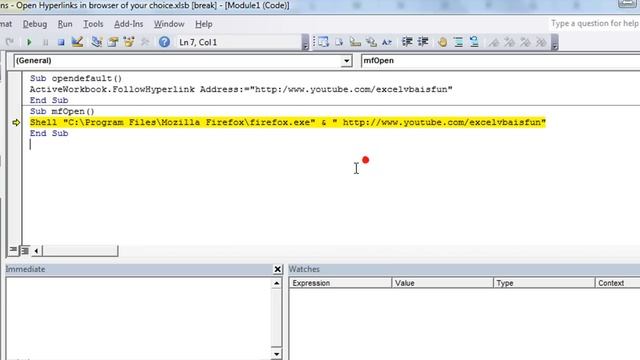Click Quick Info edit toolbar icon

355,42
